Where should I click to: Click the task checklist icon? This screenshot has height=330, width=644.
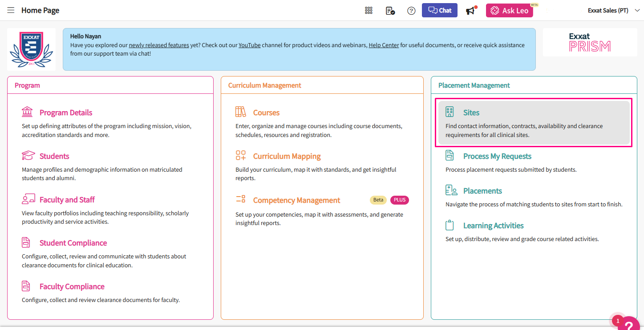pos(390,11)
